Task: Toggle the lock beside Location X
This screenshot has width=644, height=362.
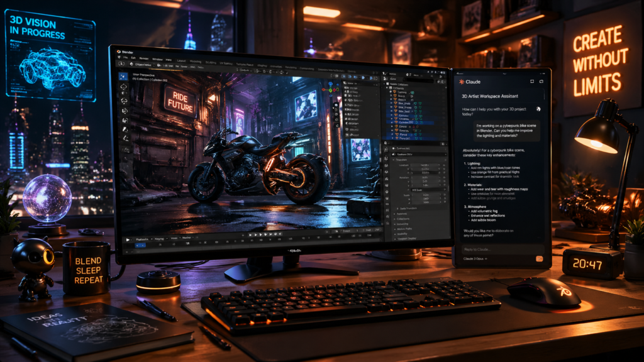Action: click(439, 165)
